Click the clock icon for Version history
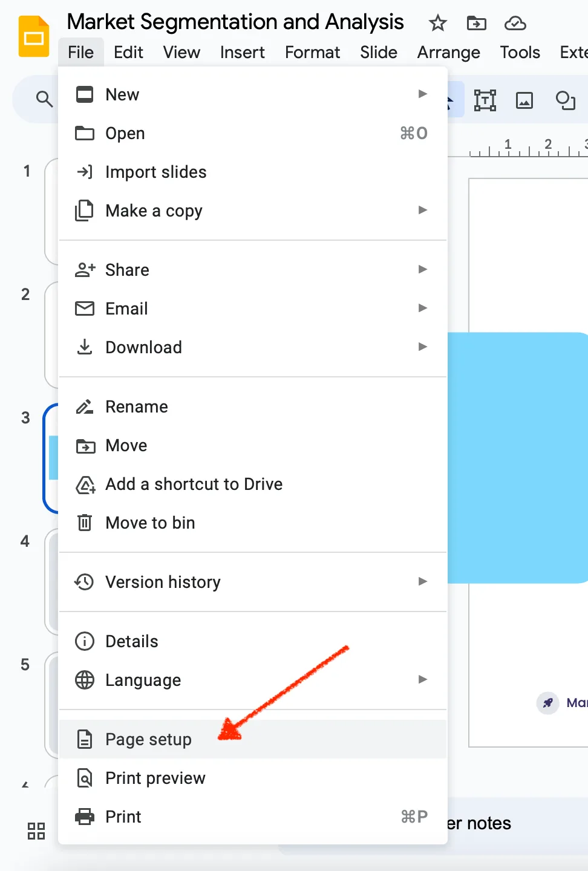The image size is (588, 871). tap(84, 582)
